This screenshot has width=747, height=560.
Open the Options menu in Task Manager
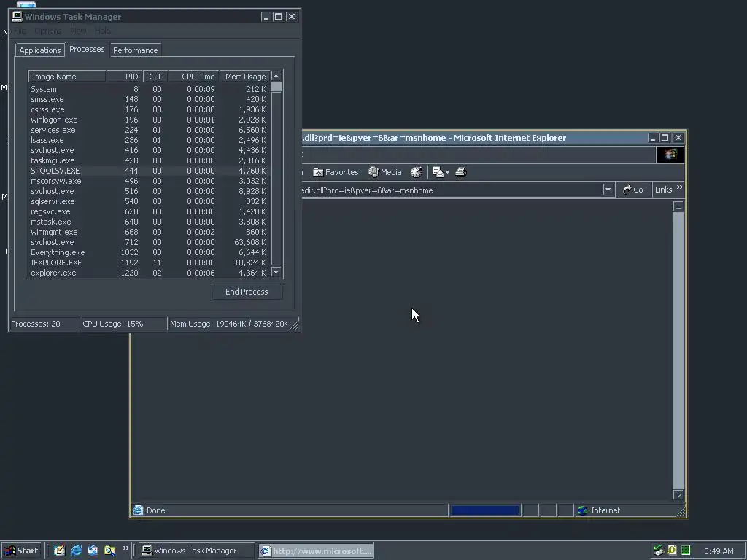[47, 31]
